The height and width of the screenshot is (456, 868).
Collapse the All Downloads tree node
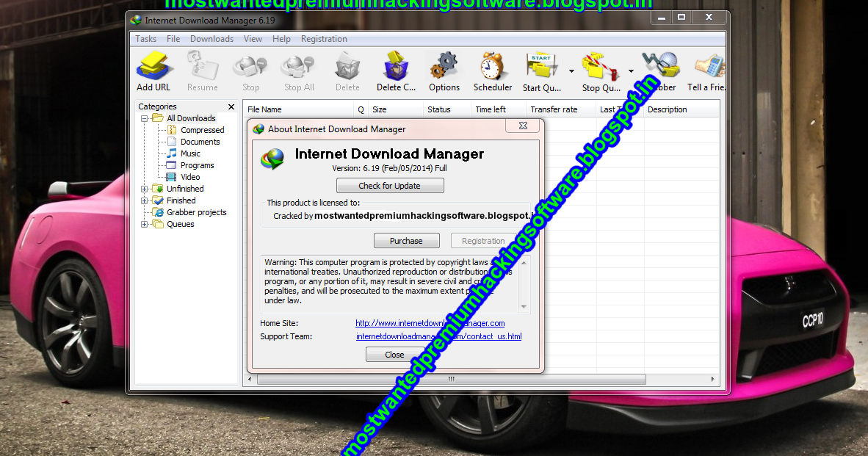[145, 118]
